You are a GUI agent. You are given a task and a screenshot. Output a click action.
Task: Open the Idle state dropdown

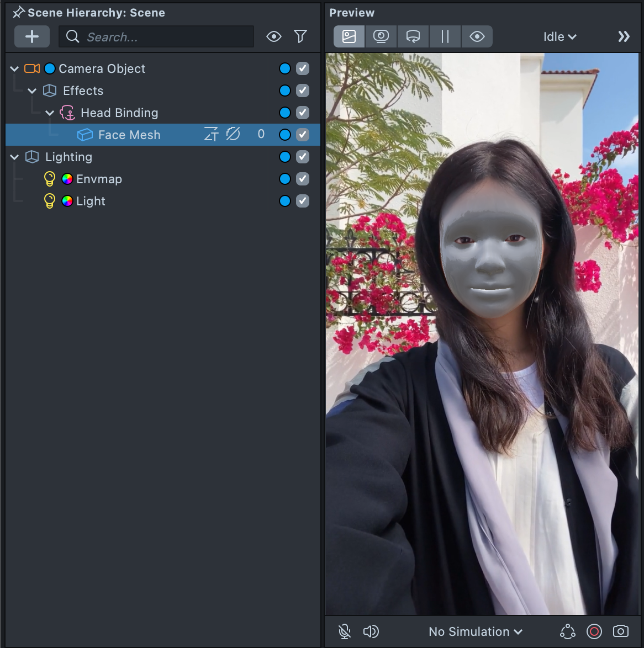(x=559, y=37)
